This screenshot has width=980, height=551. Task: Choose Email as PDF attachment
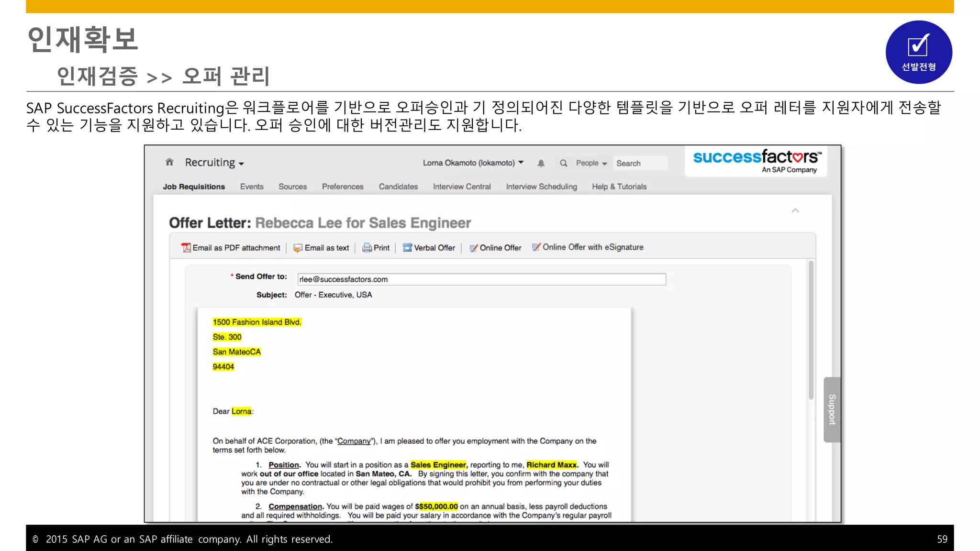236,248
